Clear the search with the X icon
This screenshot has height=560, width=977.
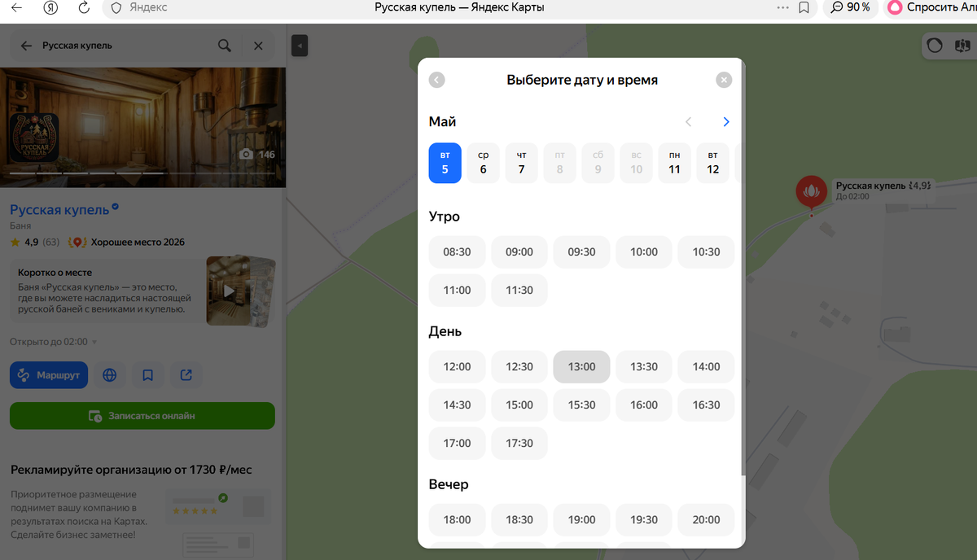(x=258, y=46)
